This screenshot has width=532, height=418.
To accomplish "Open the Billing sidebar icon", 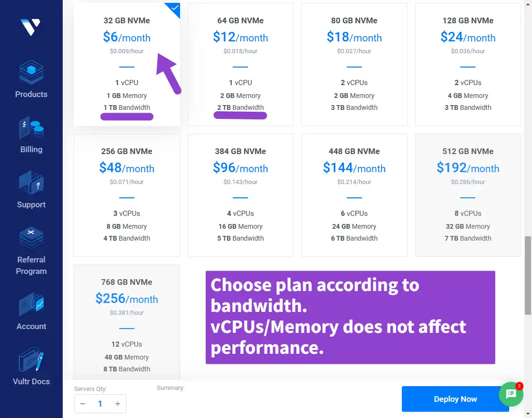I will 31,127.
